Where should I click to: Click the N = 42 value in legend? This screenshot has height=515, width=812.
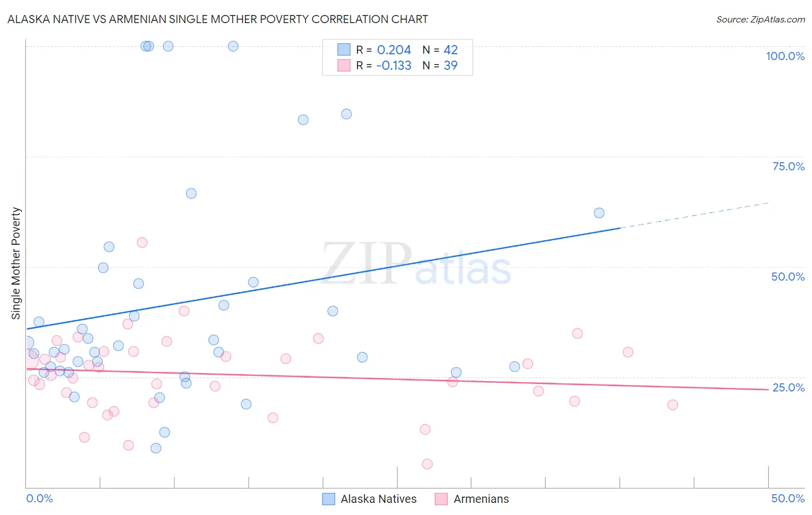440,50
